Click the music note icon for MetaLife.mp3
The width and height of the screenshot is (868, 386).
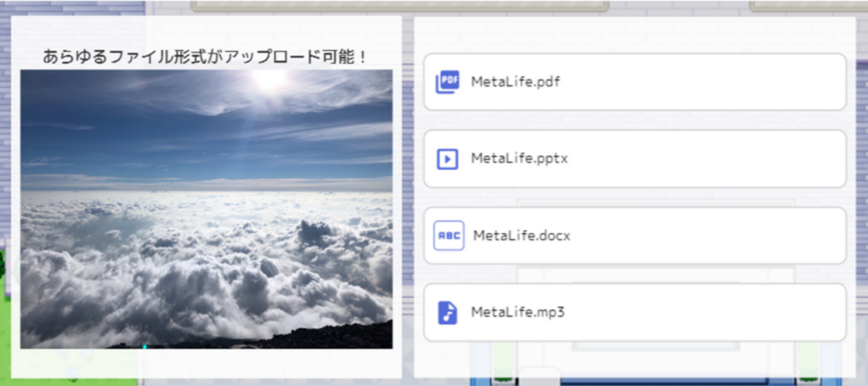[447, 312]
